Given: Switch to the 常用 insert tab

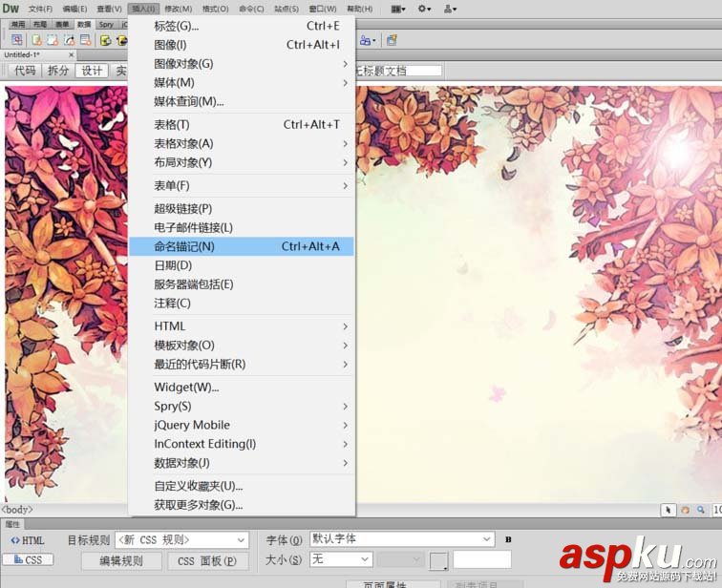Looking at the screenshot, I should coord(18,25).
